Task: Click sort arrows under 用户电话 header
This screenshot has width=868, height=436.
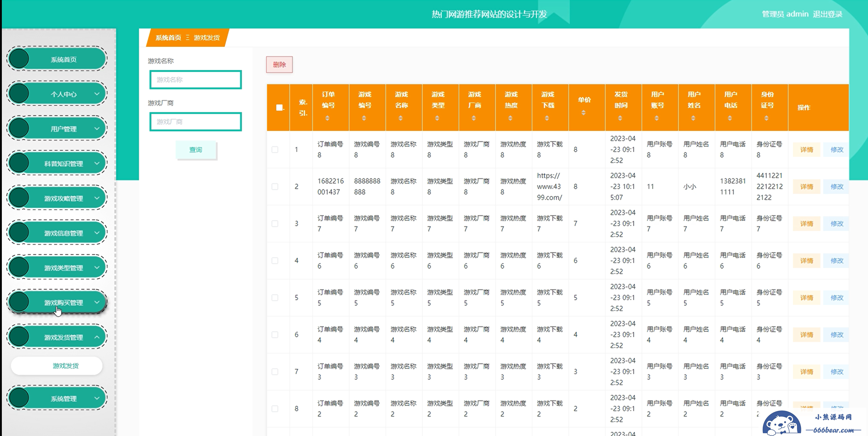Action: [730, 118]
